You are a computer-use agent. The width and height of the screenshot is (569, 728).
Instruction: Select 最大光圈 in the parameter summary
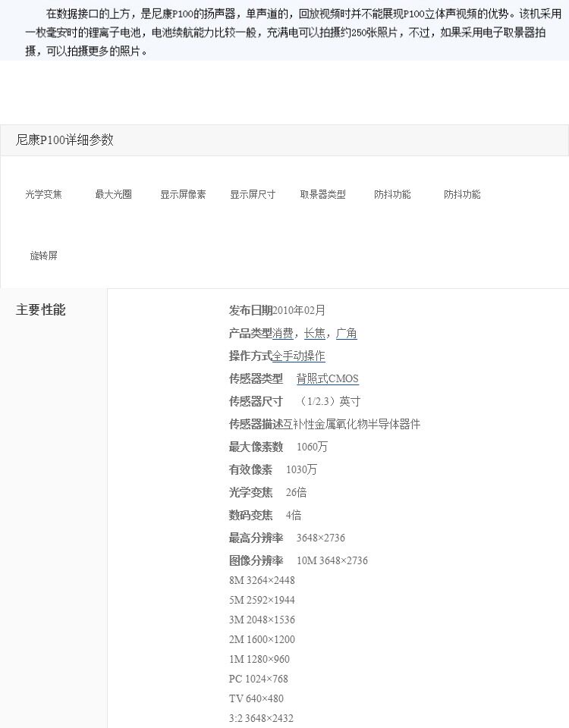[x=113, y=194]
